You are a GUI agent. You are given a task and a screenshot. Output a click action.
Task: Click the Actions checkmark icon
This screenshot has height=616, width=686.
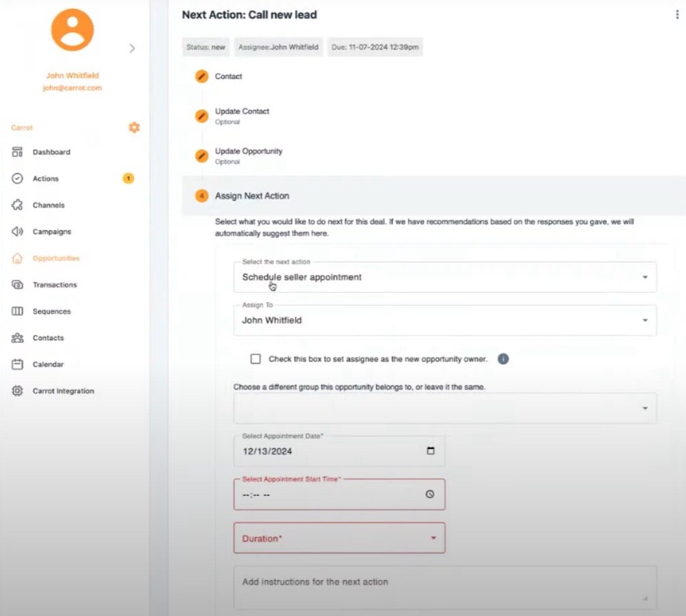pyautogui.click(x=17, y=178)
